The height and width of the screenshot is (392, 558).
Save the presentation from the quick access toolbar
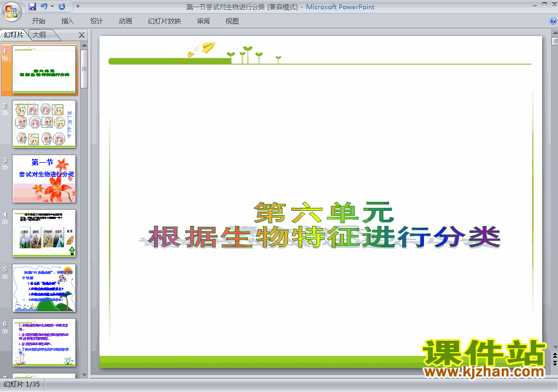tap(32, 7)
